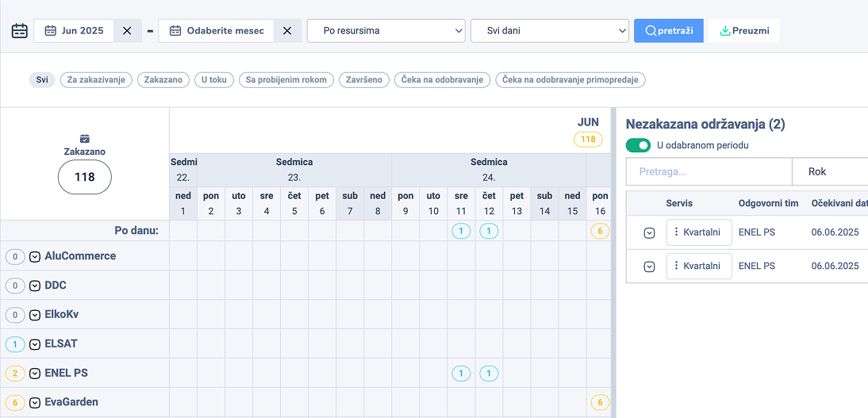868x418 pixels.
Task: Click the pretraži search button
Action: (x=669, y=30)
